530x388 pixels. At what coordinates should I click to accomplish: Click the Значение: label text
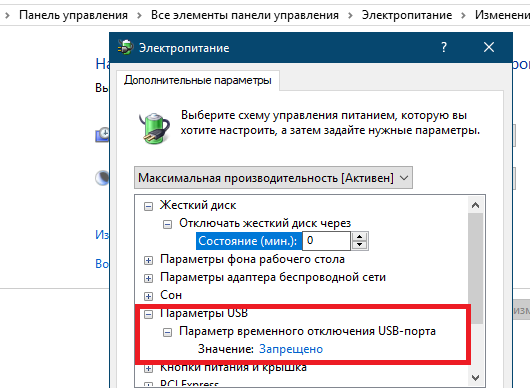[226, 349]
